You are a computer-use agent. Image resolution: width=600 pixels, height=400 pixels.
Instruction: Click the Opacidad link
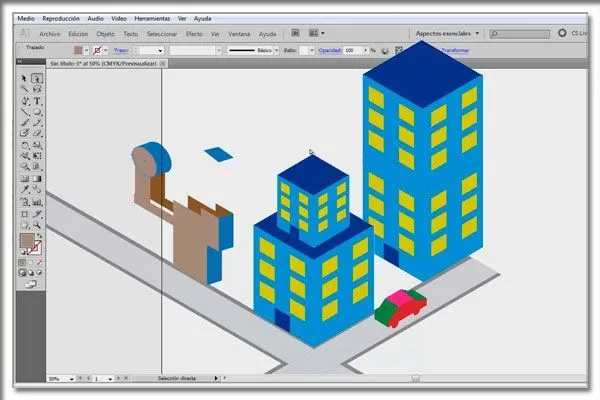329,50
